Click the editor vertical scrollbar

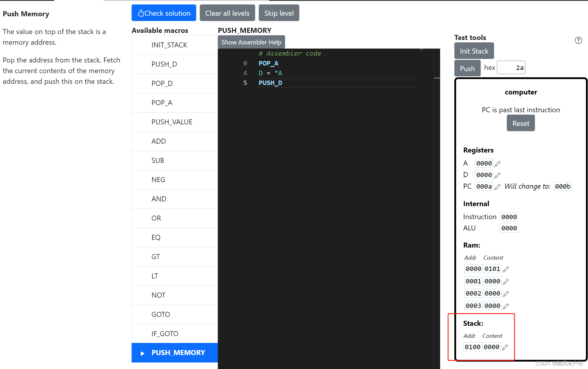[x=437, y=208]
